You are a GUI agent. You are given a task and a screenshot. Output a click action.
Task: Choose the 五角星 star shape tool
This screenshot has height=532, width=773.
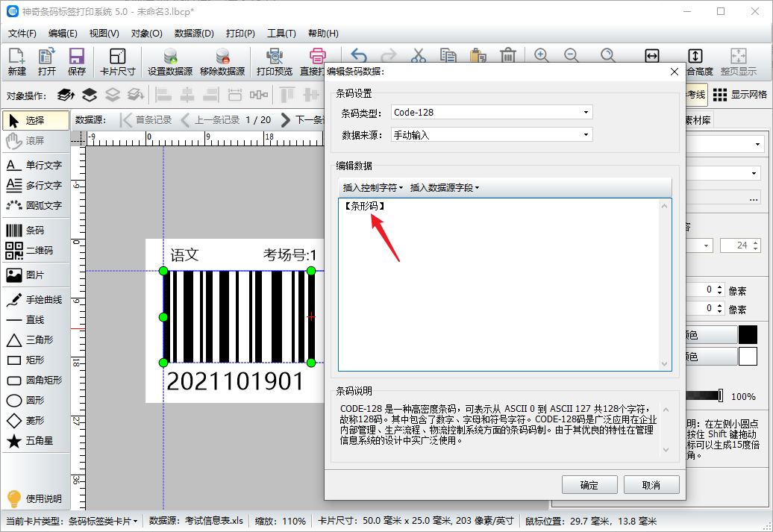tap(34, 441)
